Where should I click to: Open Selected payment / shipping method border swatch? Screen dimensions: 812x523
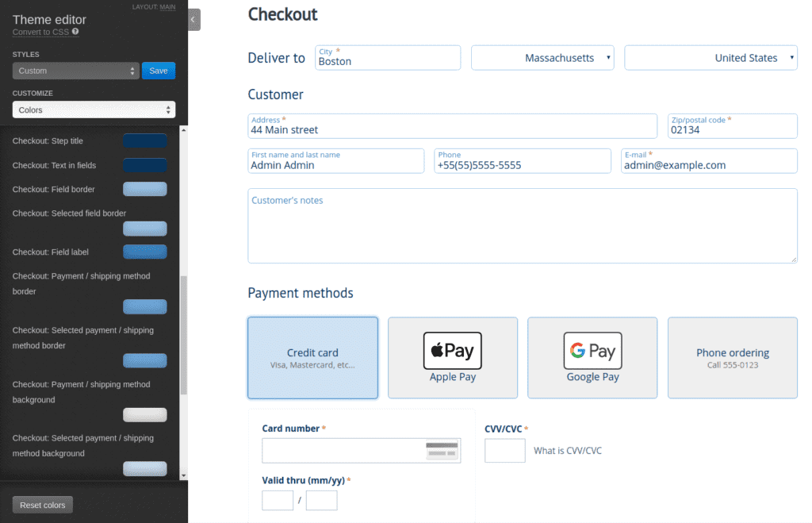[145, 361]
